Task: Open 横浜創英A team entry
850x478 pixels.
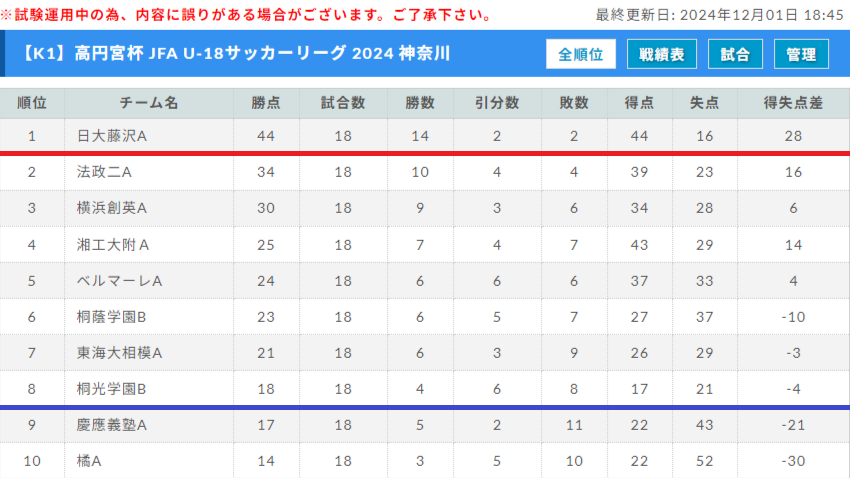Action: [x=112, y=208]
